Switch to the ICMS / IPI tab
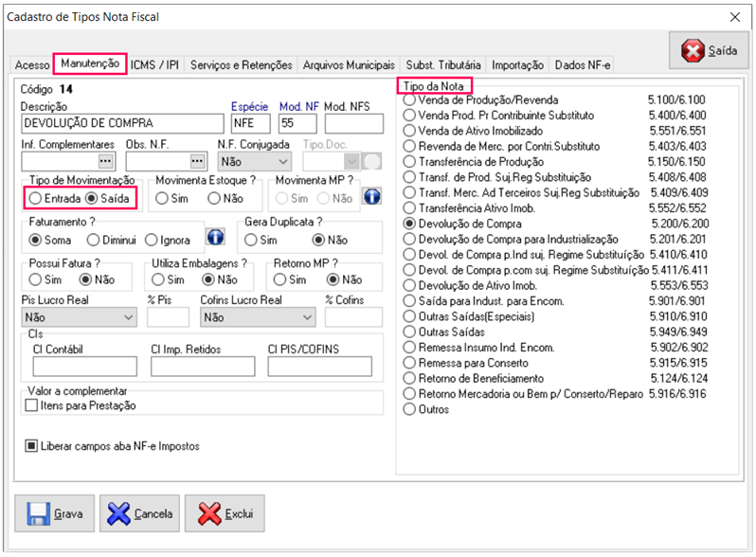The height and width of the screenshot is (557, 756). pos(154,65)
